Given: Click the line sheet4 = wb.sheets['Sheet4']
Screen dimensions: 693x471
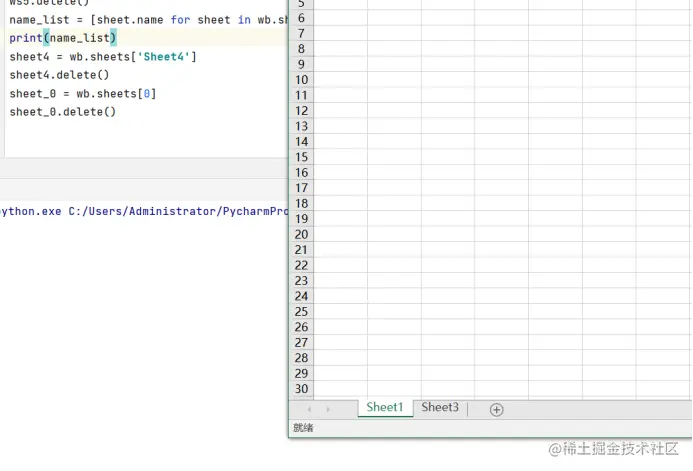Looking at the screenshot, I should 103,57.
